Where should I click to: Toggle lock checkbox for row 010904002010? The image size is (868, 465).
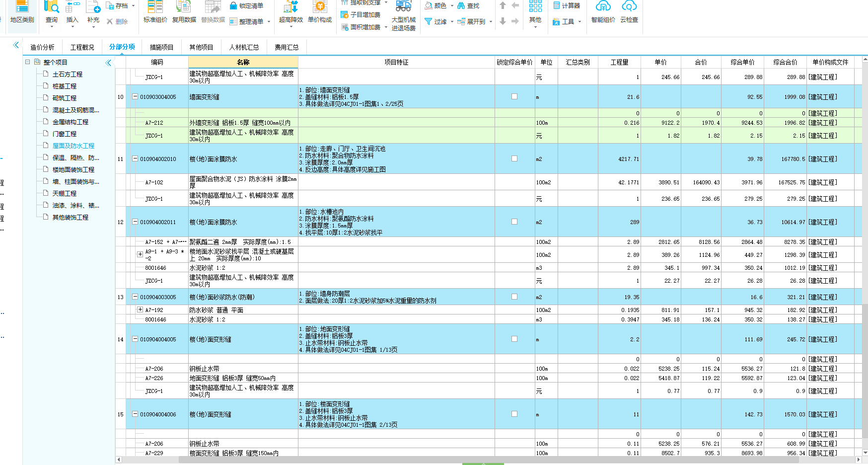[514, 158]
